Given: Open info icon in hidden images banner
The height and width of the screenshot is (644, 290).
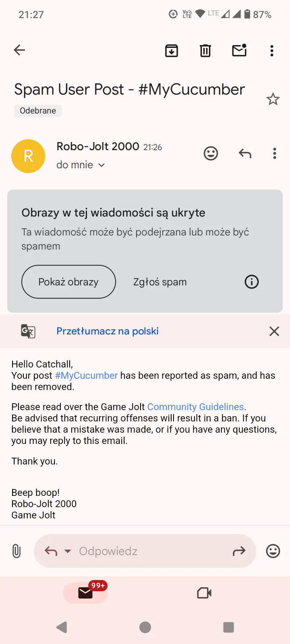Looking at the screenshot, I should (x=252, y=282).
